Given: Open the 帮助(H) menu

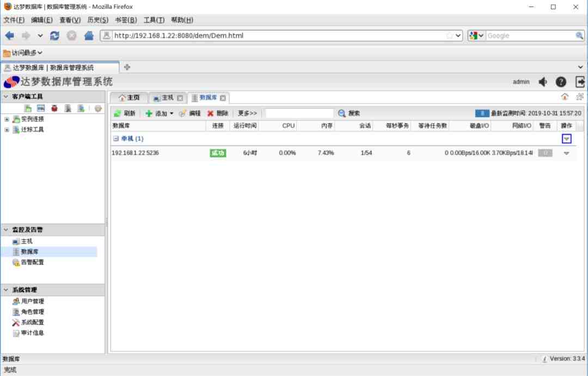Looking at the screenshot, I should (x=182, y=20).
